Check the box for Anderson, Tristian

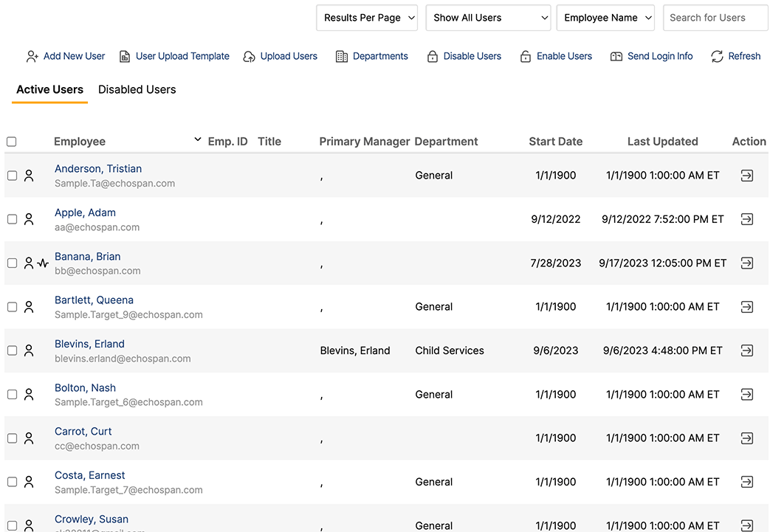click(13, 176)
